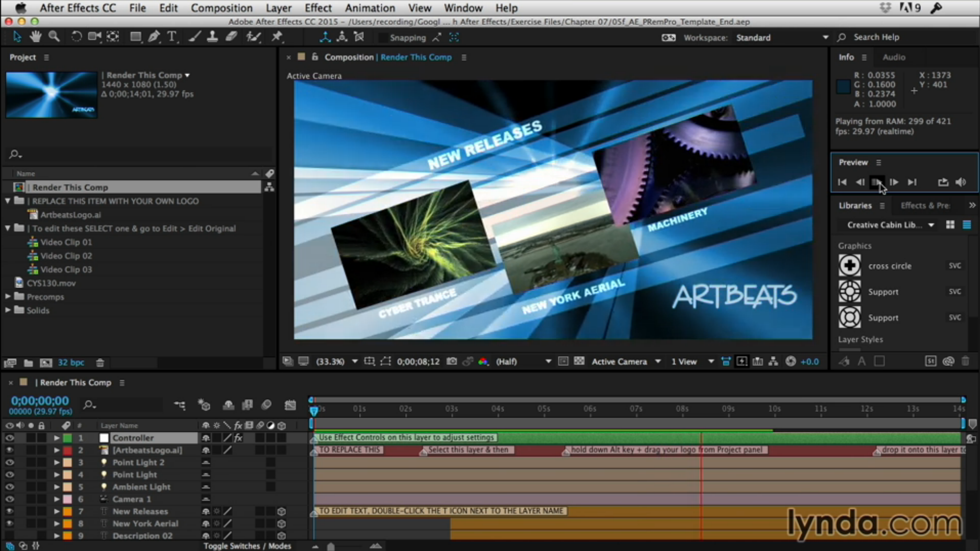Select the Rotation tool
This screenshot has height=551, width=980.
76,37
